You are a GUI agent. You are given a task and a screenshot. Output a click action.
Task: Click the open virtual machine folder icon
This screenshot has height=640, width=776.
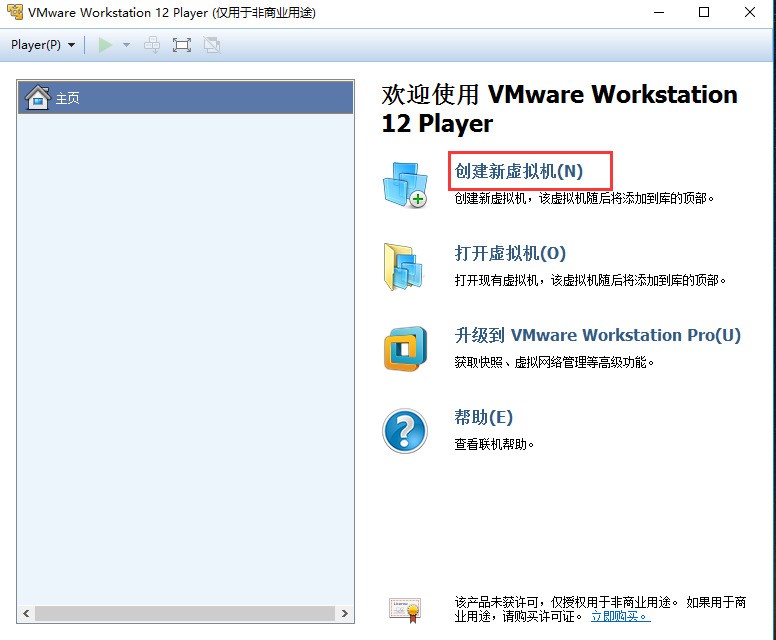[403, 266]
